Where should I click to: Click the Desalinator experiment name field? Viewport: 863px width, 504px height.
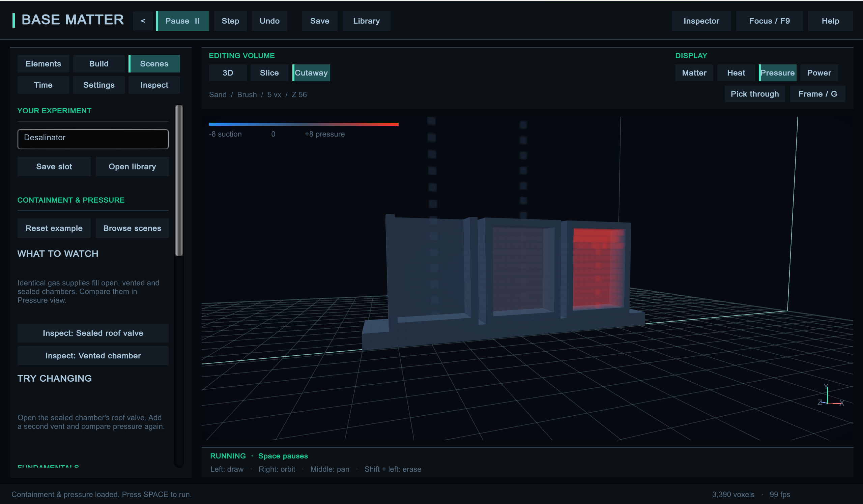coord(93,139)
